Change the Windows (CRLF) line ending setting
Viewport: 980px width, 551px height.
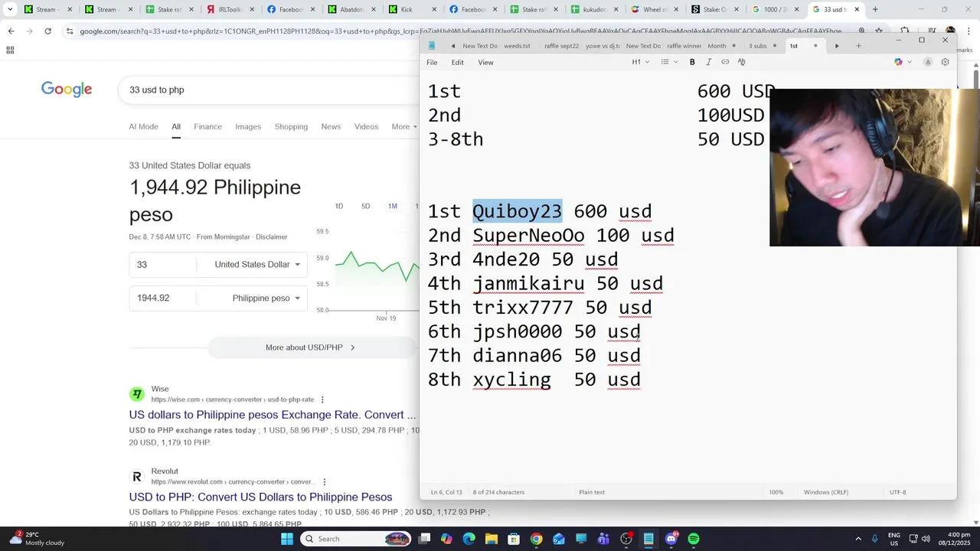pos(826,492)
